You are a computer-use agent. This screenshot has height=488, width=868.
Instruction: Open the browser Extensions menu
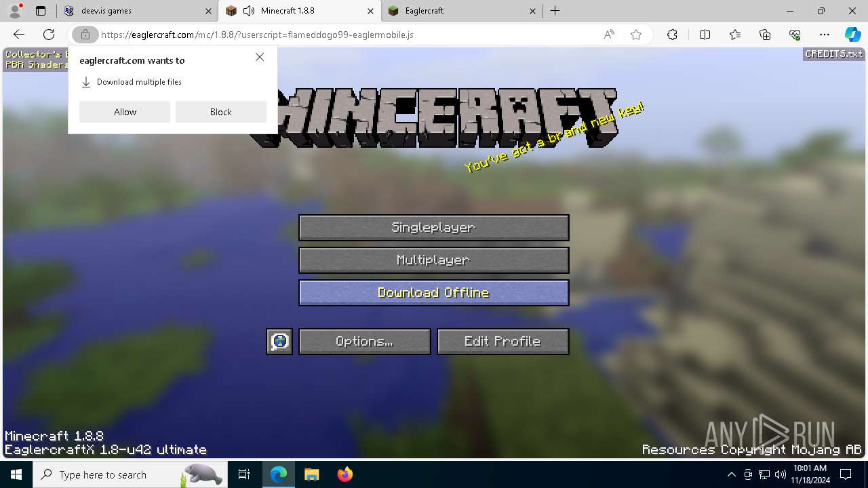click(672, 35)
